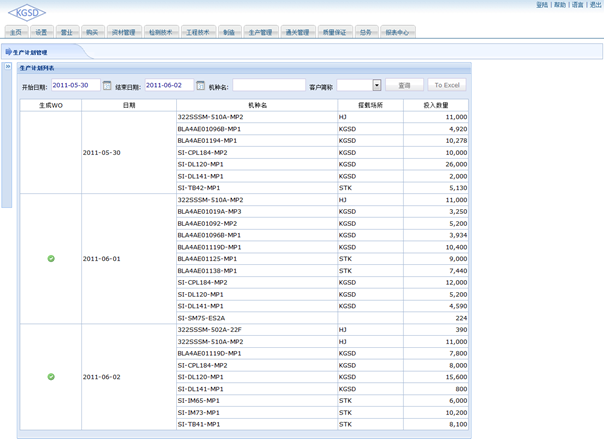This screenshot has width=604, height=439.
Task: Focus the start date field 2011-05-30
Action: [76, 85]
